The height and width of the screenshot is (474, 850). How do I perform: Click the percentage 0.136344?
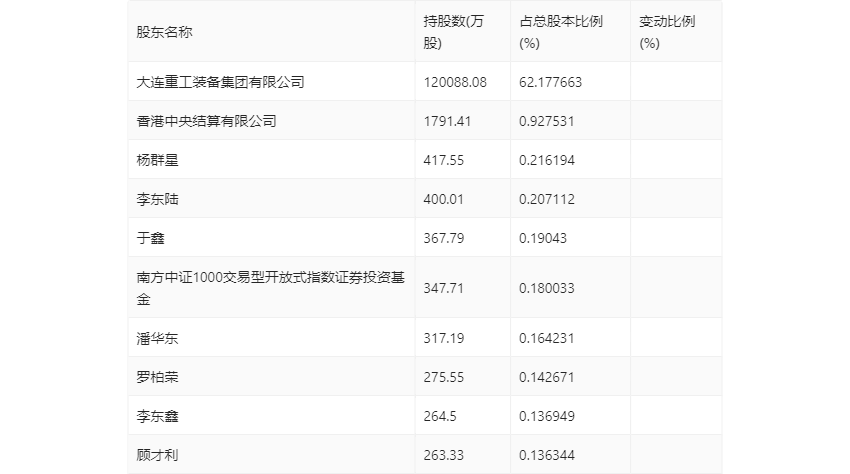coord(546,456)
